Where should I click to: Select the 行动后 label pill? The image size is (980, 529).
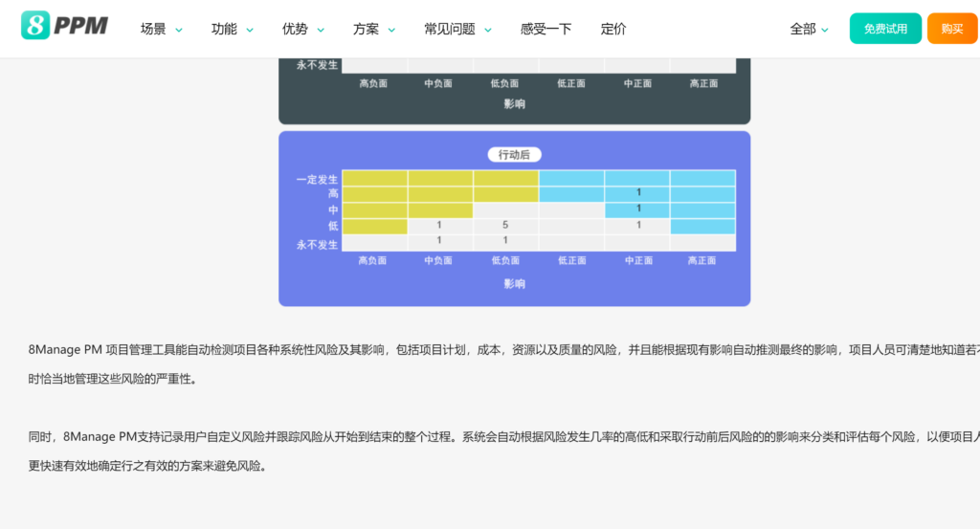click(x=515, y=154)
